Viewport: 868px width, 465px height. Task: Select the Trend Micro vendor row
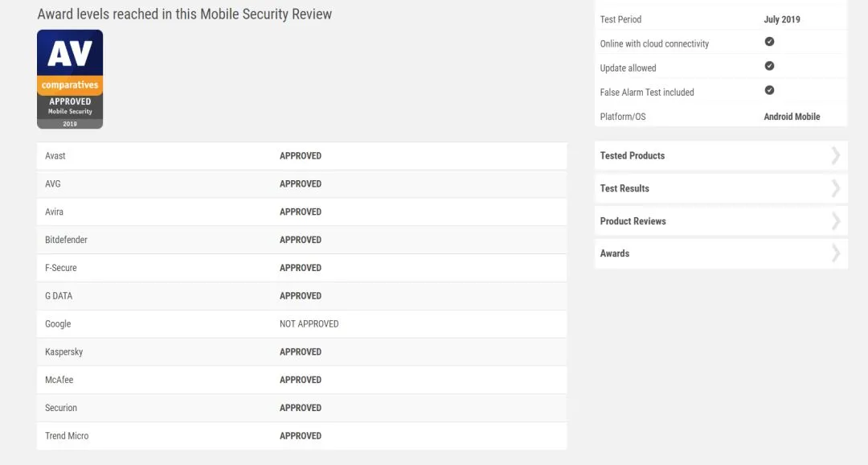coord(67,436)
